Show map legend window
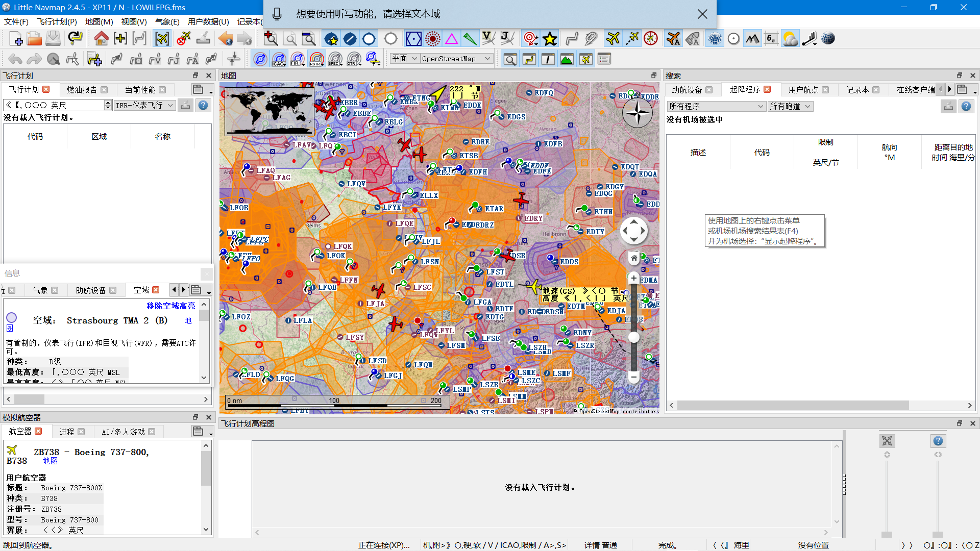Screen dimensions: 980x551 tap(604, 59)
